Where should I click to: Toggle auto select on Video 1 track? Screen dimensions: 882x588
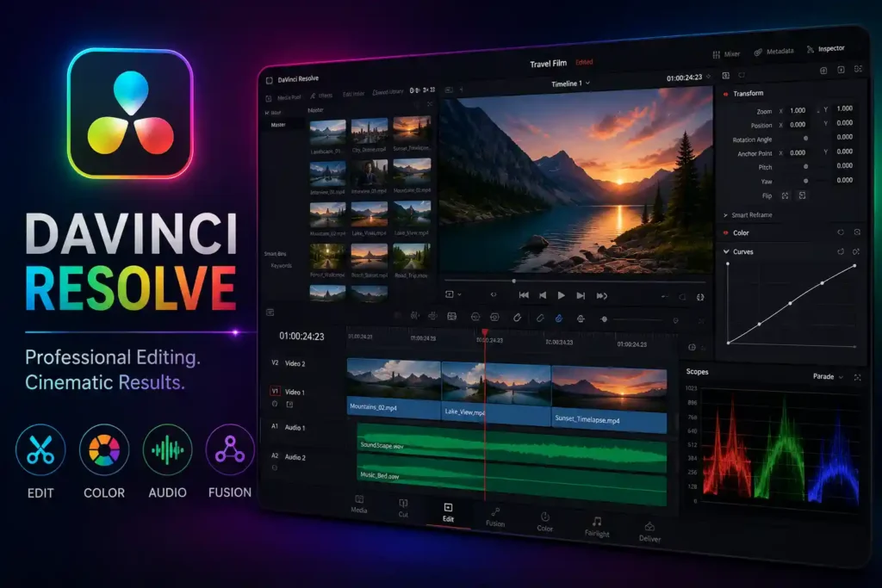coord(289,404)
